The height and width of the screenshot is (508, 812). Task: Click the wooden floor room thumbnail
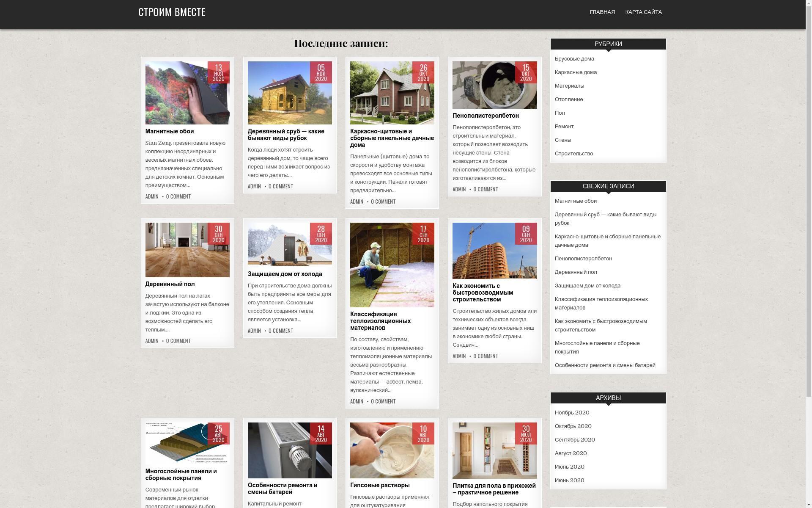(187, 250)
